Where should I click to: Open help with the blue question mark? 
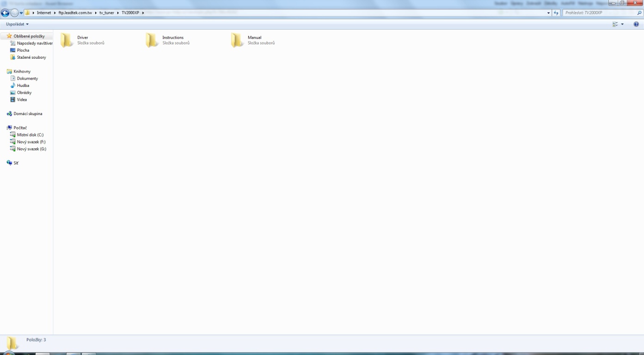tap(636, 24)
